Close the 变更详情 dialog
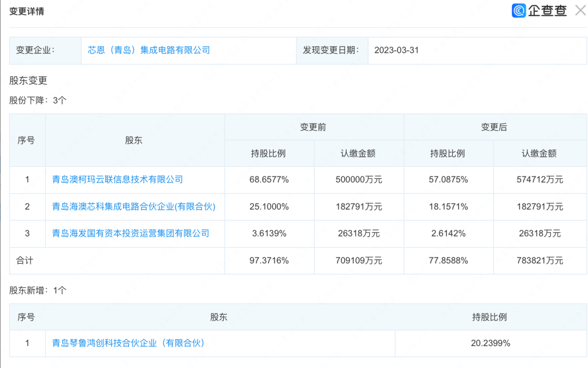 (580, 10)
